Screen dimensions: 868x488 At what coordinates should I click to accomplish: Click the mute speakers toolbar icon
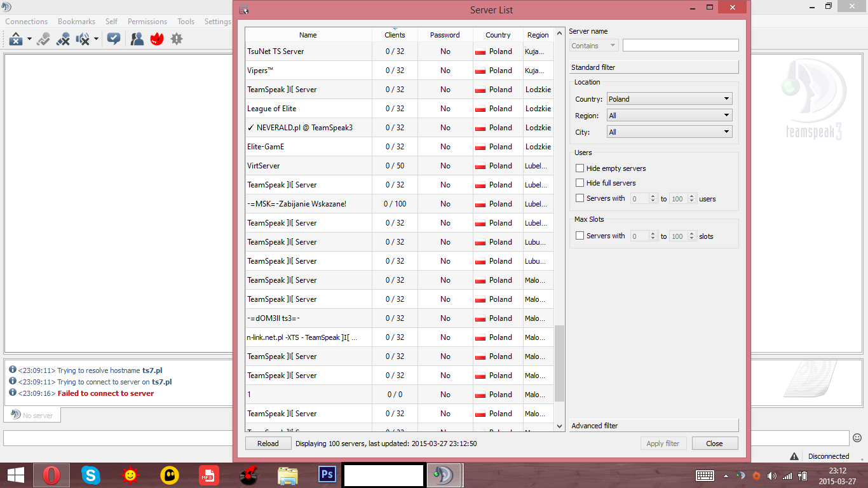83,39
